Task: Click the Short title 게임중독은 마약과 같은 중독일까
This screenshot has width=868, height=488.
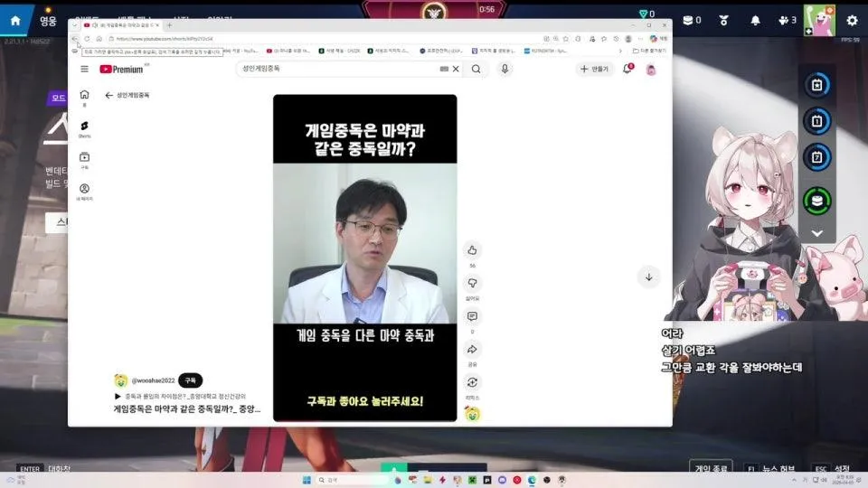Action: (186, 408)
